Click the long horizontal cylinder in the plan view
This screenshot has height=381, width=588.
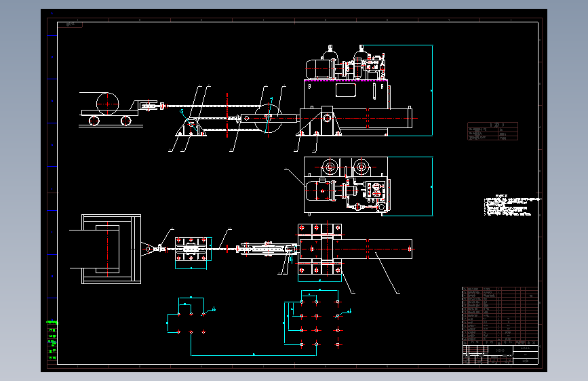point(356,249)
